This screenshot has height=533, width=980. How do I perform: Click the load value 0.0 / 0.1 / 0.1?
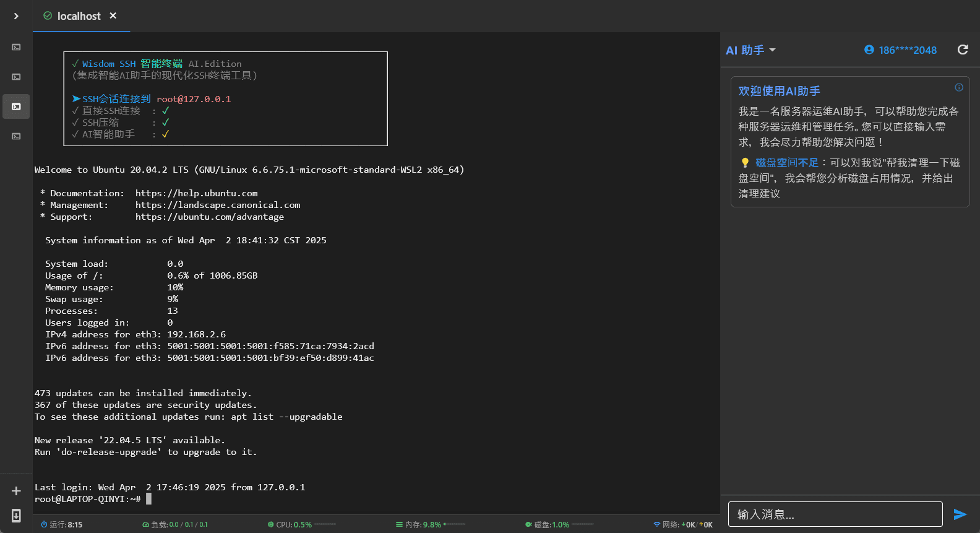tap(188, 524)
